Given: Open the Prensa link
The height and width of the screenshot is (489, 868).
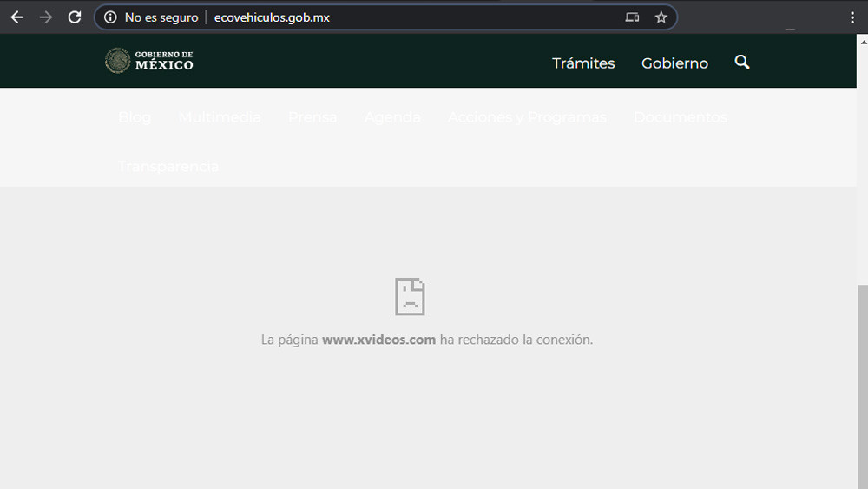Looking at the screenshot, I should click(312, 117).
